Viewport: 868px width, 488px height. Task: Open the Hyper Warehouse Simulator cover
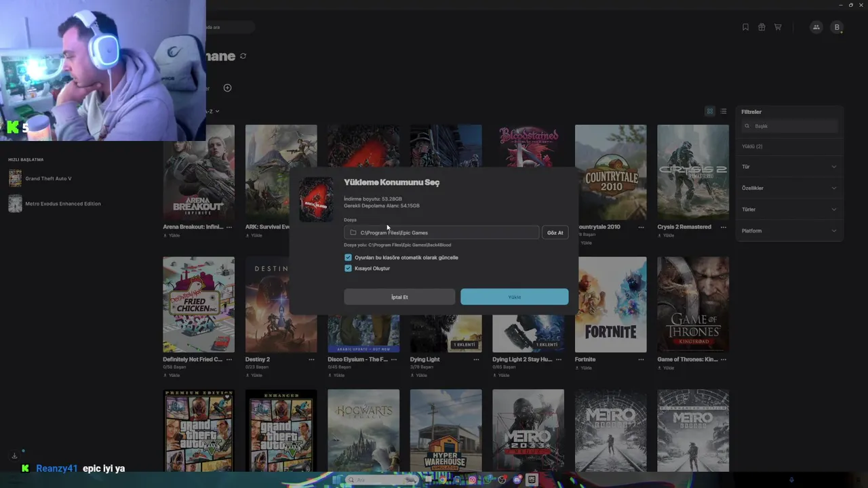click(446, 430)
